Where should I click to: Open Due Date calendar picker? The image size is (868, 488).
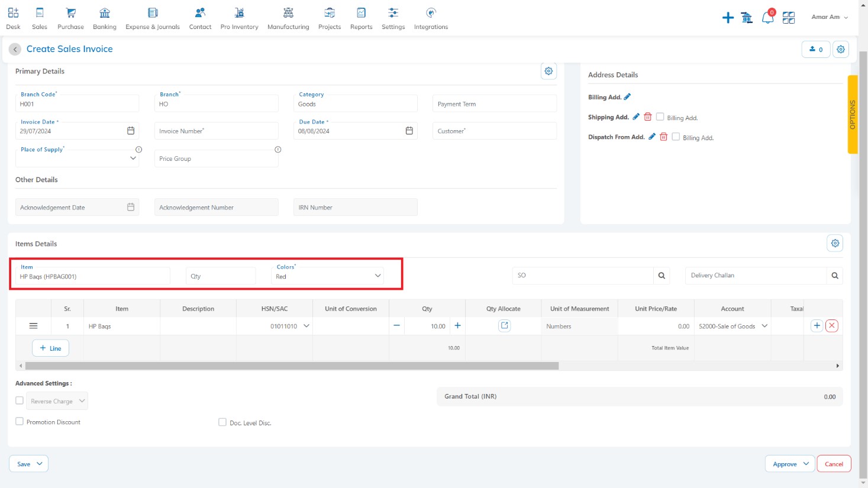(409, 131)
